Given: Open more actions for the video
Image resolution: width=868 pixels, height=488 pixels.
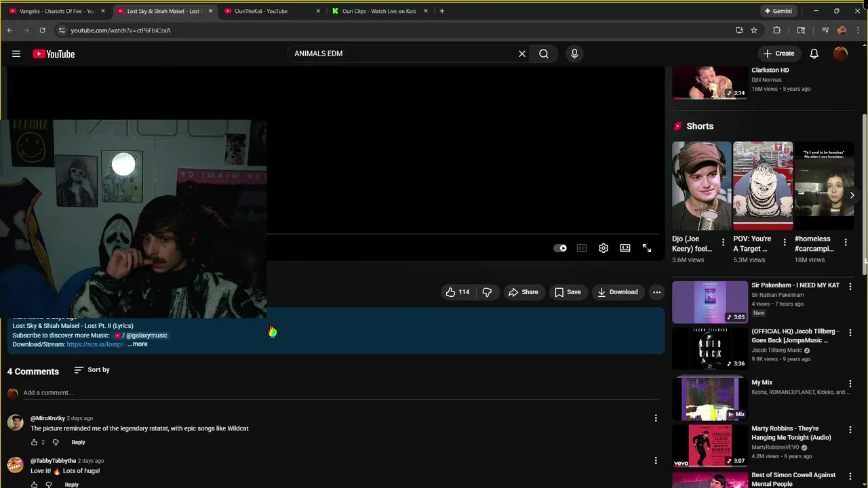Looking at the screenshot, I should (656, 292).
